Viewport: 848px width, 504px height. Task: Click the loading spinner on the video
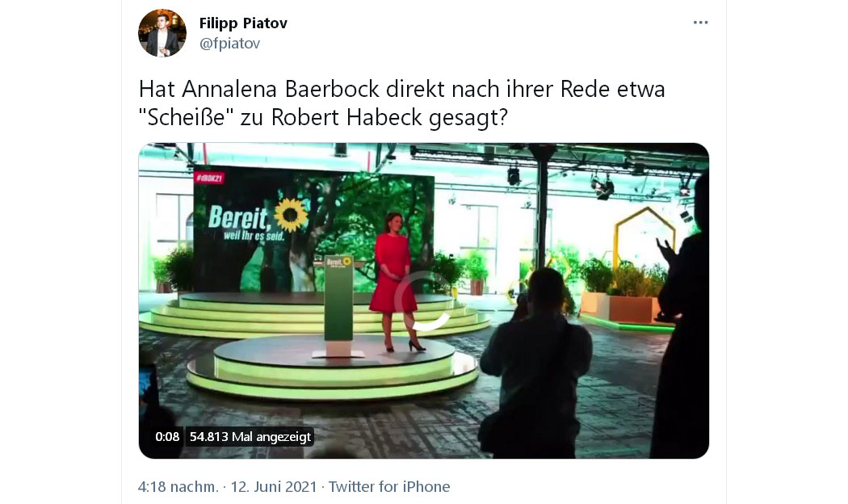(x=423, y=300)
